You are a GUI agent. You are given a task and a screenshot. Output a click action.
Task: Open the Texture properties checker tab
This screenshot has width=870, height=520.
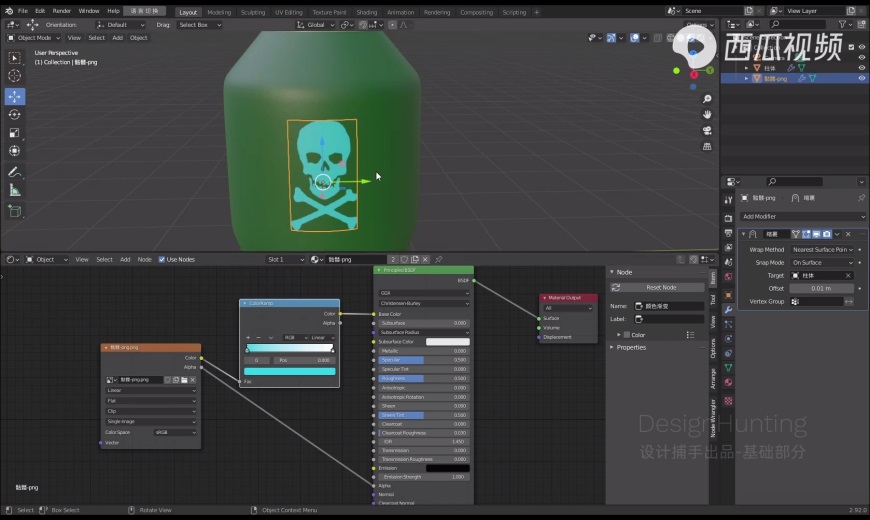tap(729, 401)
